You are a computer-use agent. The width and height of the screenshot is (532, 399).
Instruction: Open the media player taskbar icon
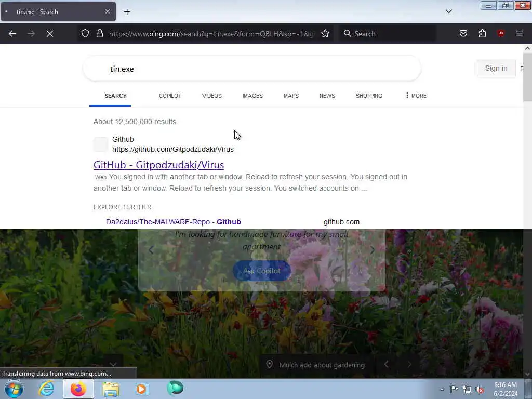pyautogui.click(x=142, y=389)
